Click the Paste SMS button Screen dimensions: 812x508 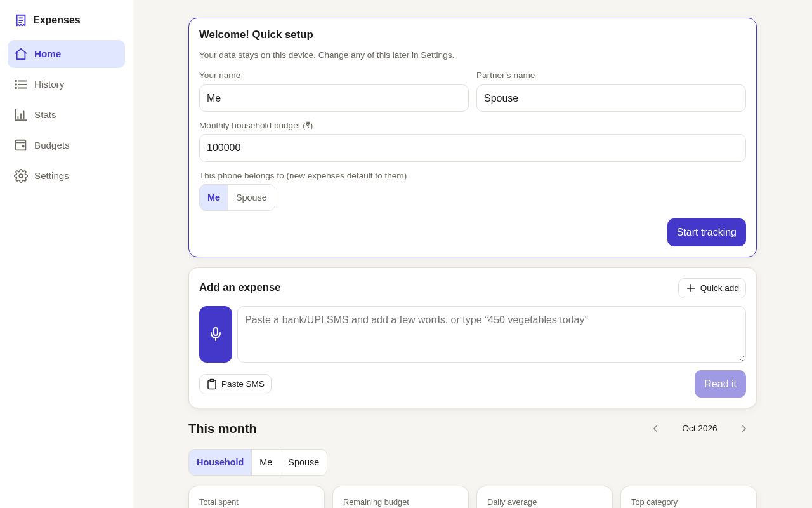click(235, 384)
